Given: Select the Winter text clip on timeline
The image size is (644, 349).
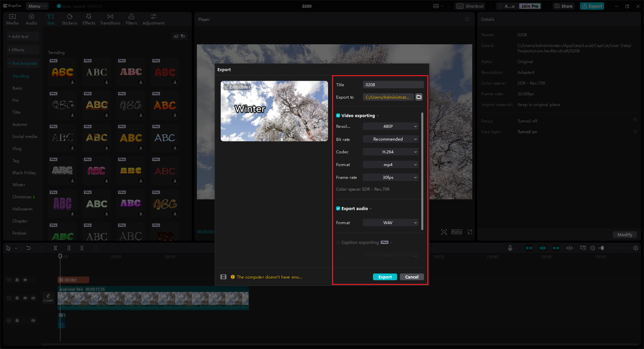Looking at the screenshot, I should click(73, 280).
